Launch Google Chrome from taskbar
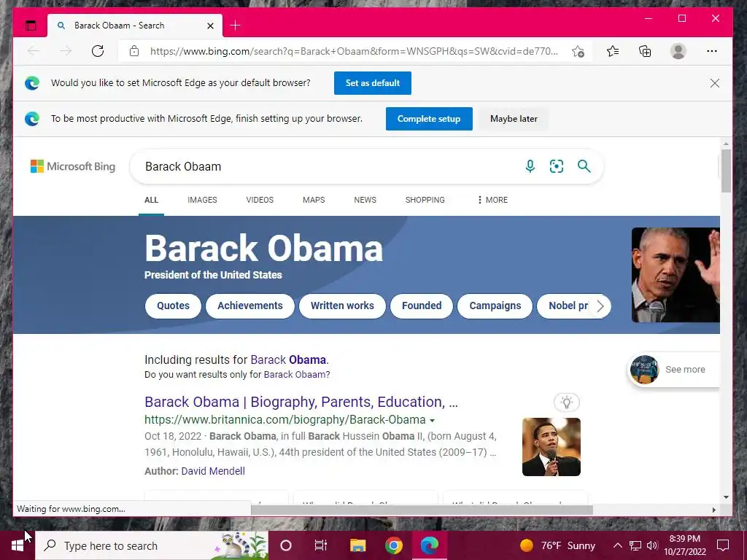The height and width of the screenshot is (560, 747). point(393,545)
